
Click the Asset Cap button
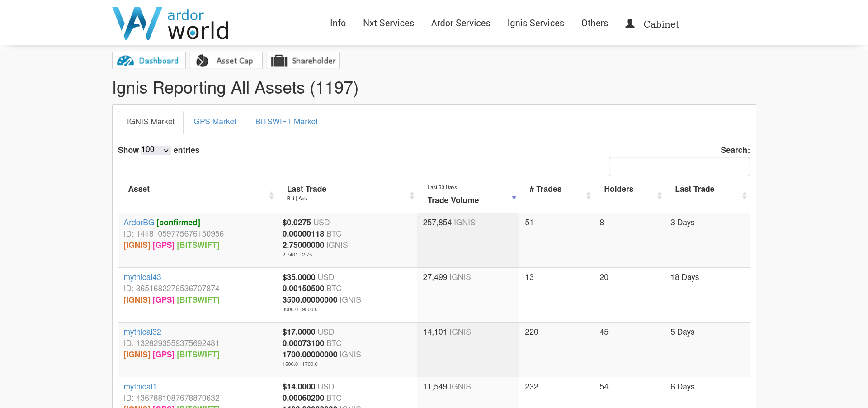(x=226, y=61)
